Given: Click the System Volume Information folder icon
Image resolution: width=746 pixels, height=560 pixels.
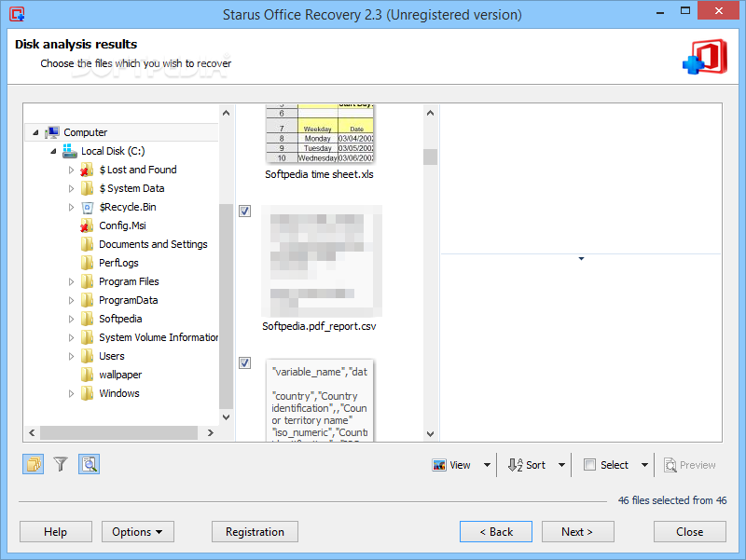Looking at the screenshot, I should click(x=87, y=337).
